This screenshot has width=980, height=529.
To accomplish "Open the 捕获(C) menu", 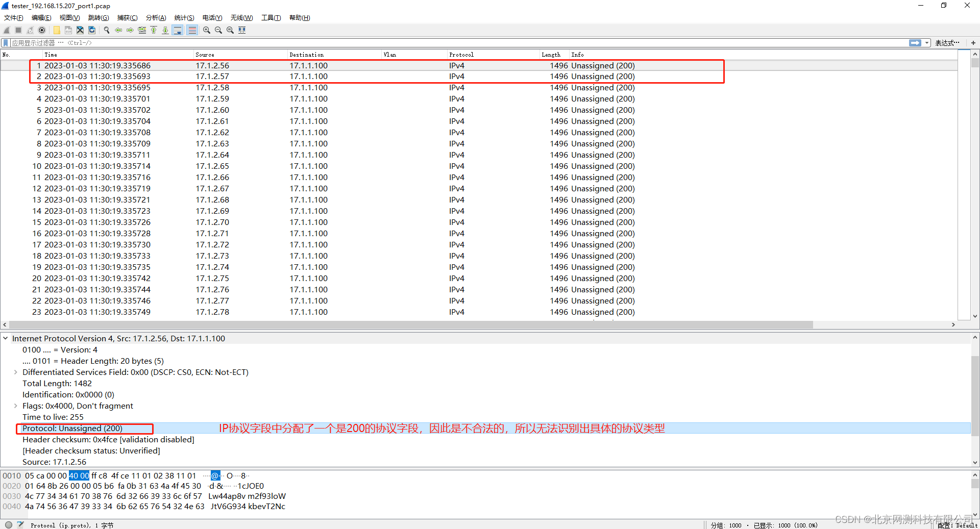I will point(127,18).
